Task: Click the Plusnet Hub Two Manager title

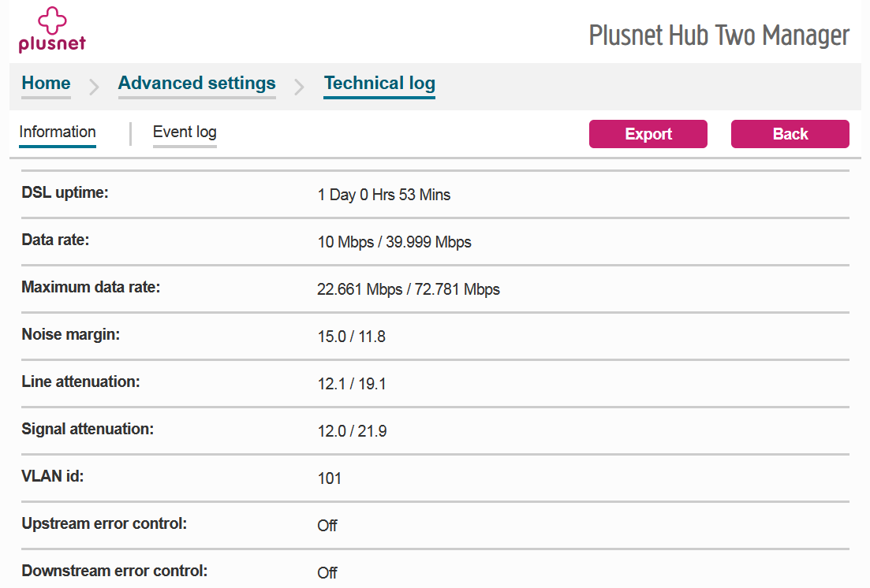Action: 719,35
